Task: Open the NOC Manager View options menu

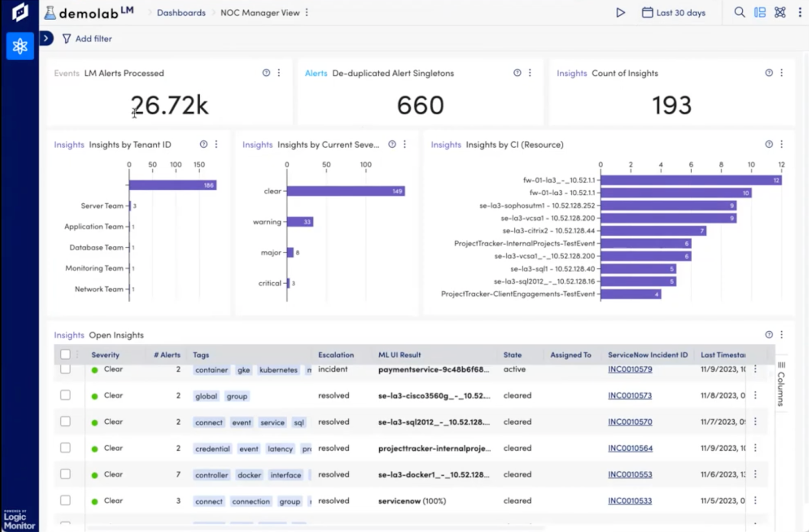Action: coord(307,13)
